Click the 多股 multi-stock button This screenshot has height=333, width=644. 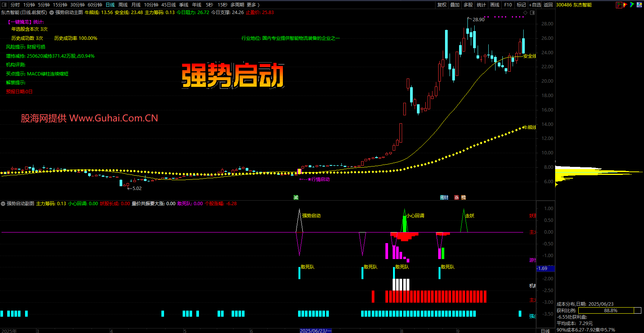tap(468, 5)
